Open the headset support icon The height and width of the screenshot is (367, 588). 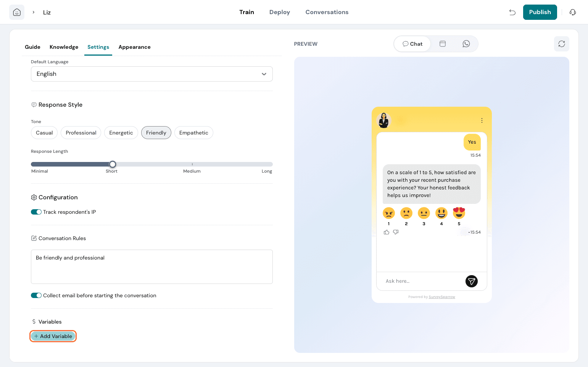tap(572, 12)
